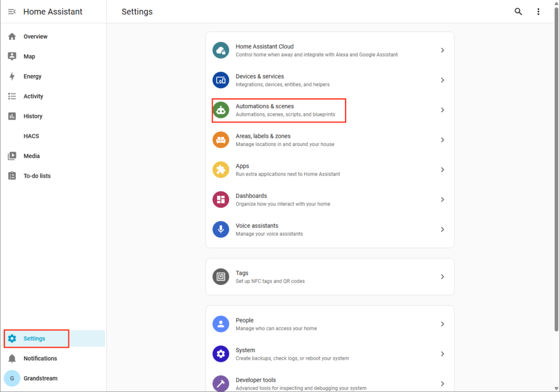Select Energy in the sidebar
560x392 pixels.
pyautogui.click(x=32, y=77)
